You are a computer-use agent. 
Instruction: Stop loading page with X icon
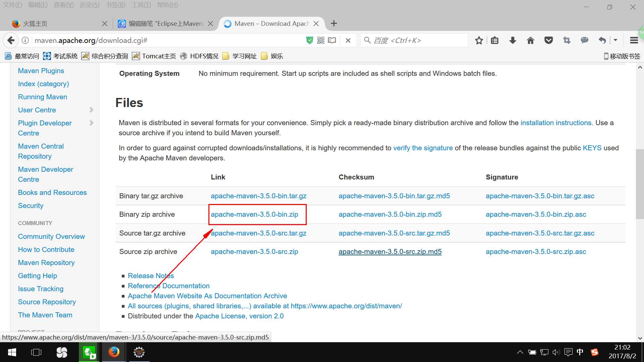(348, 40)
